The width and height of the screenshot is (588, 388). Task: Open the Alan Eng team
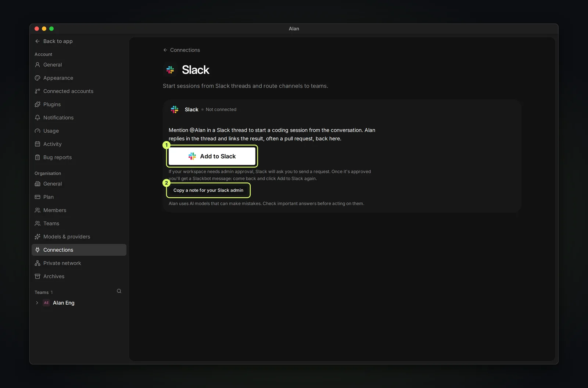64,303
